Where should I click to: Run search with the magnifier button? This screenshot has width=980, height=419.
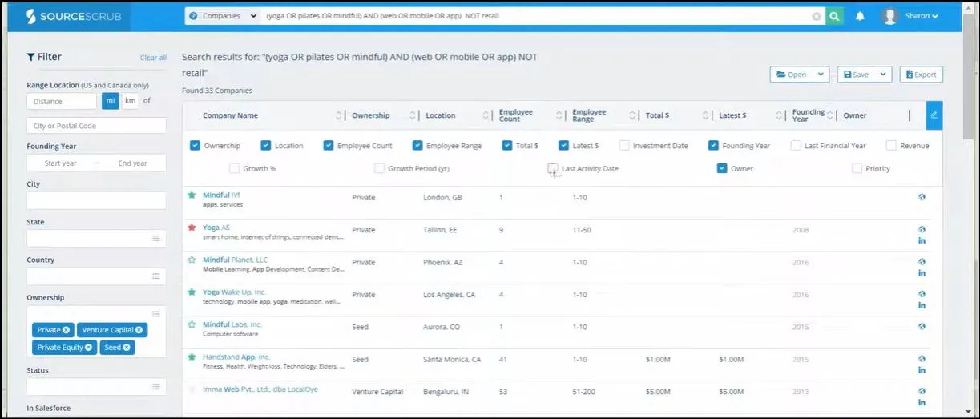[x=835, y=16]
